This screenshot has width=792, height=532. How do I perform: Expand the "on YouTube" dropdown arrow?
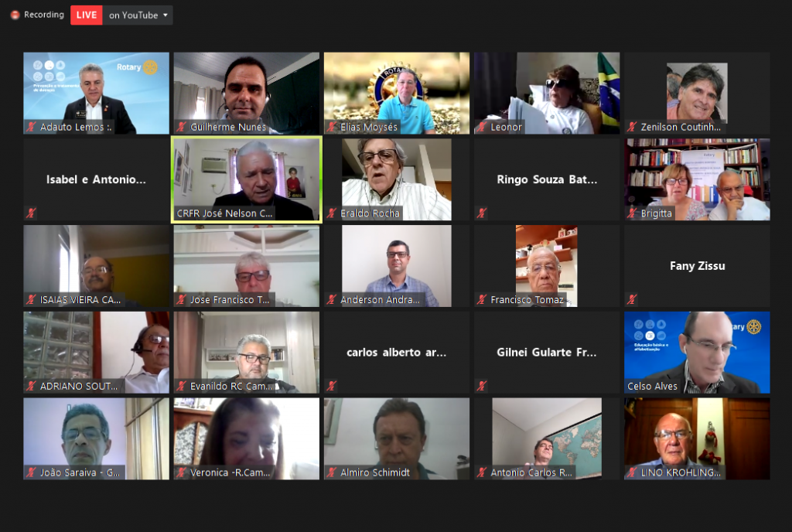166,15
